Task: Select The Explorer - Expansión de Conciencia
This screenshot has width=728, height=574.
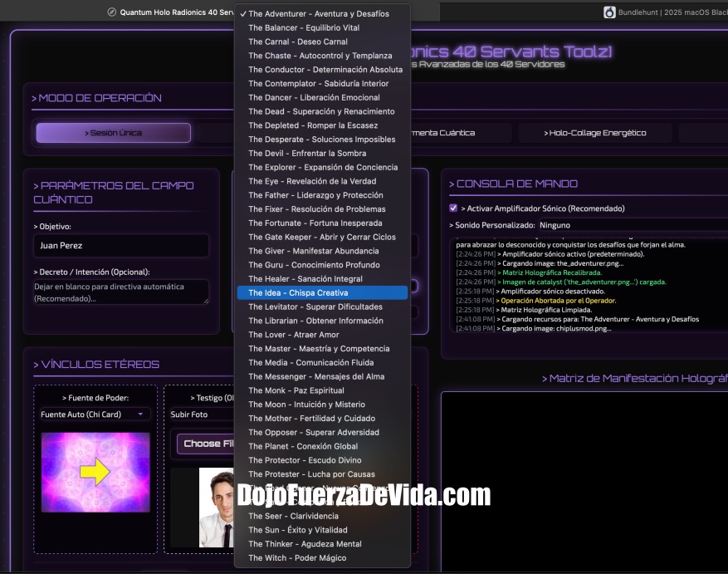Action: (x=322, y=167)
